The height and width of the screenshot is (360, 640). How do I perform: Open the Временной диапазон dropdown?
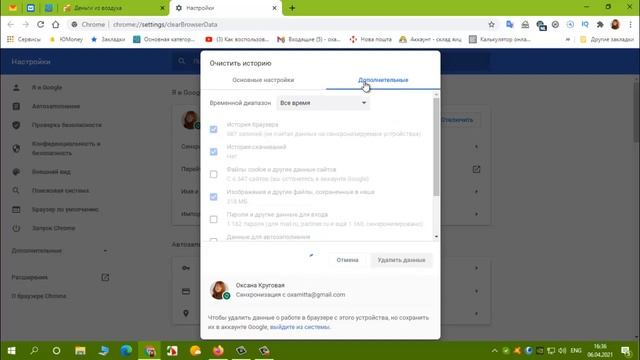[323, 103]
